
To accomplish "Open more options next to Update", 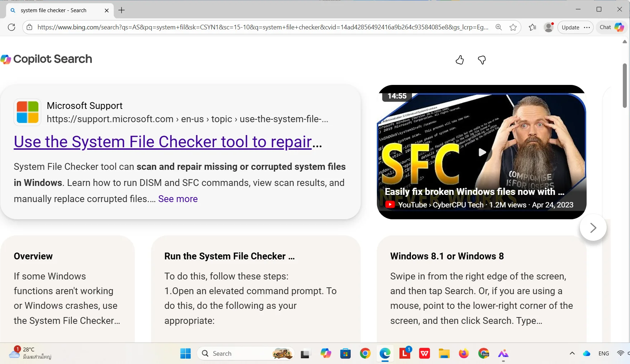I will (x=587, y=27).
